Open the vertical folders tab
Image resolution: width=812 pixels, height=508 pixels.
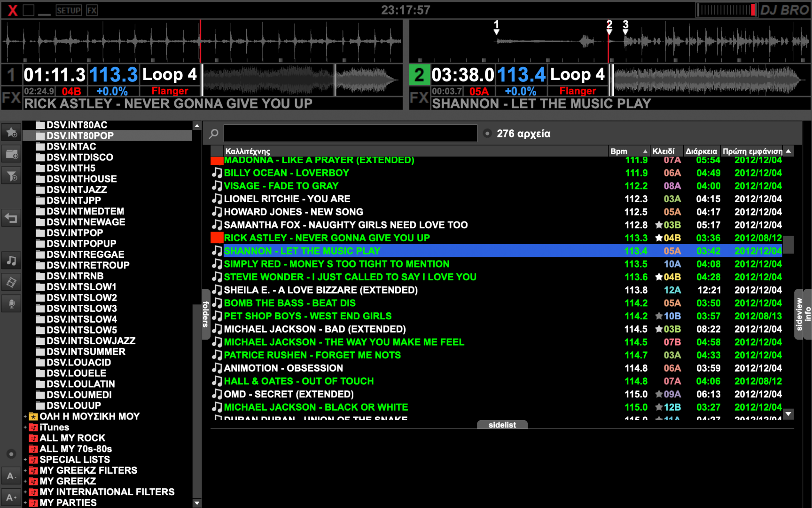tap(206, 314)
